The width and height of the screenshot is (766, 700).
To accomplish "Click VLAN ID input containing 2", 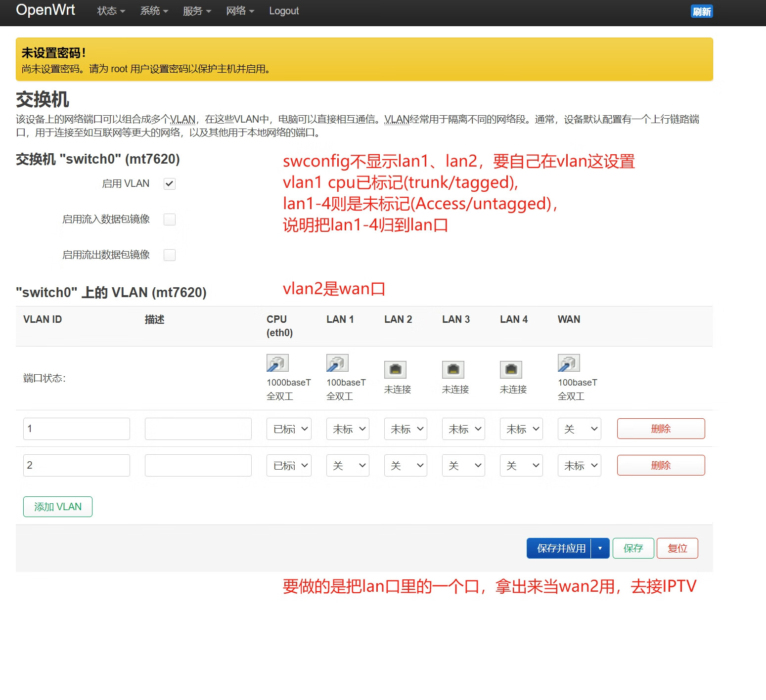I will click(76, 465).
